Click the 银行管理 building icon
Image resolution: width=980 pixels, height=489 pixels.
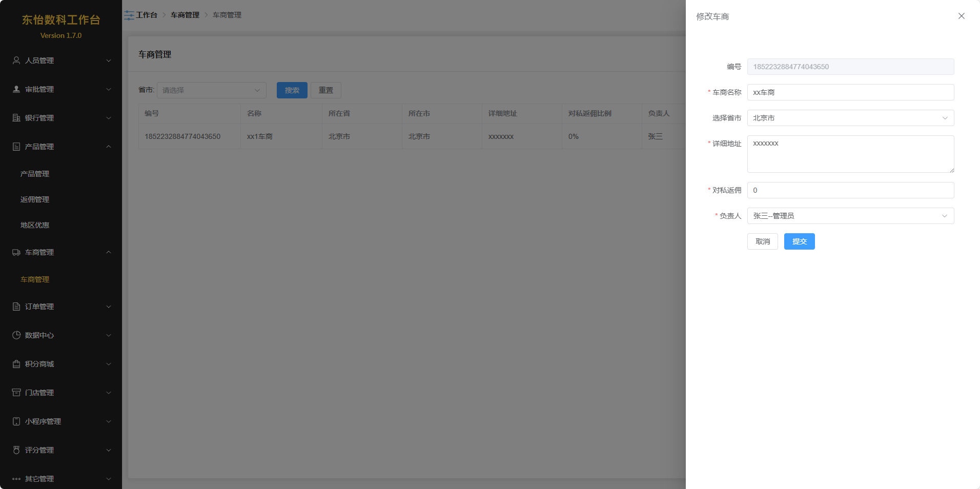(16, 118)
